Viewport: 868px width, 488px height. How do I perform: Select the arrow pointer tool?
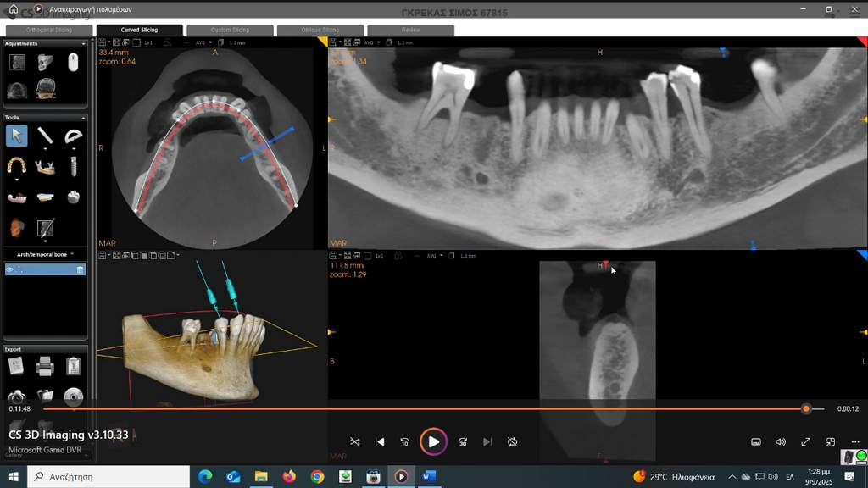coord(16,136)
